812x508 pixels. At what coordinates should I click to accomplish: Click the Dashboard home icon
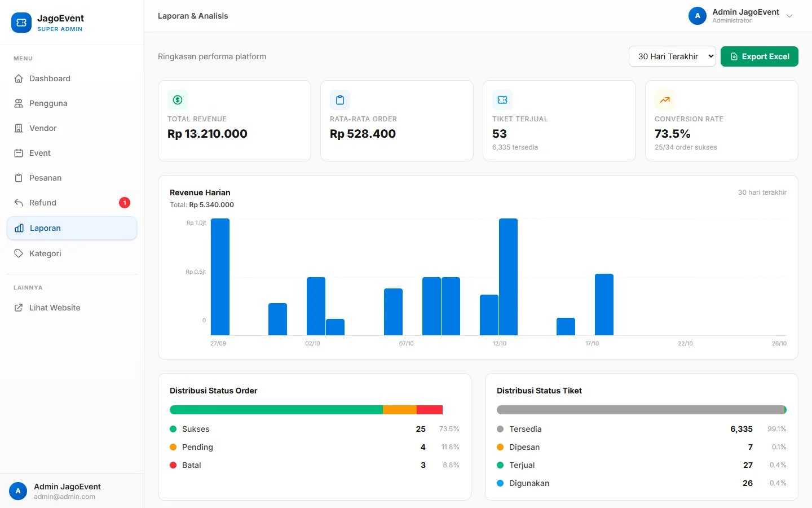click(x=19, y=78)
